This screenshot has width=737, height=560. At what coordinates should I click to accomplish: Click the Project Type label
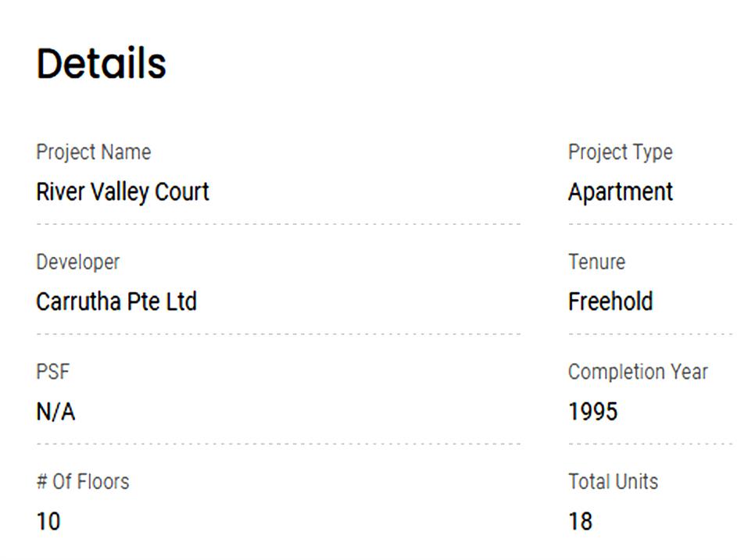pyautogui.click(x=620, y=152)
